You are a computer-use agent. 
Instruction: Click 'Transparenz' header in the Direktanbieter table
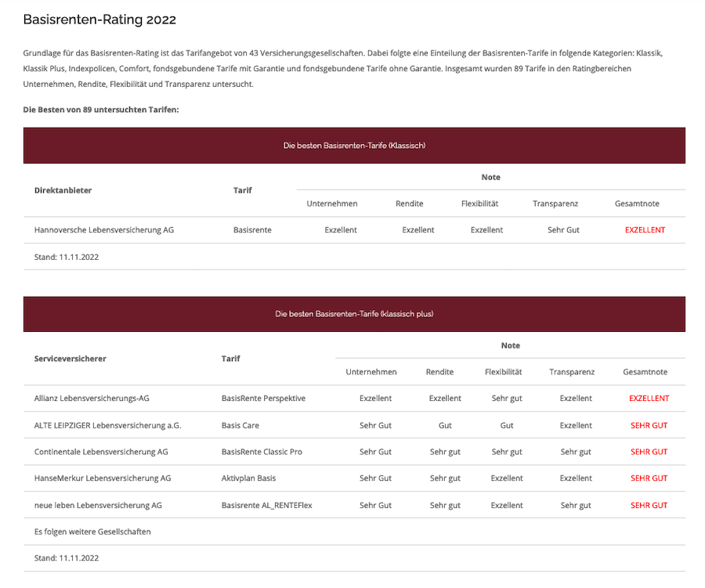click(x=555, y=204)
